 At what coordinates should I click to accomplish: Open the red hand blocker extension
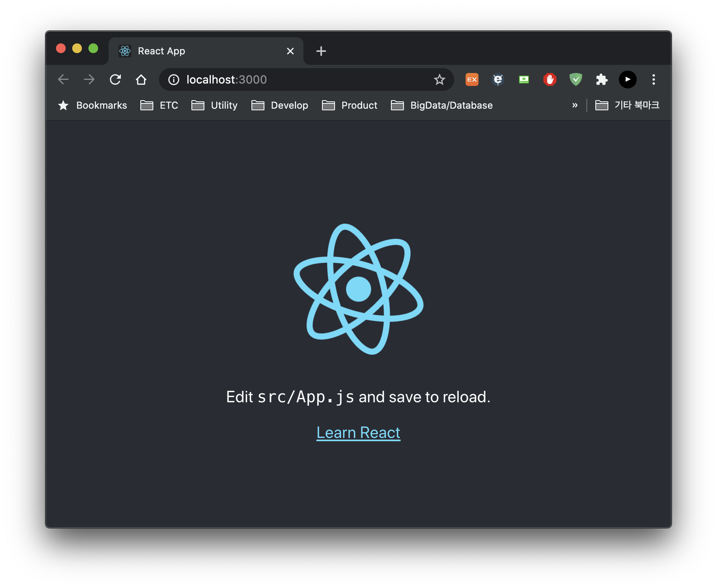(550, 79)
